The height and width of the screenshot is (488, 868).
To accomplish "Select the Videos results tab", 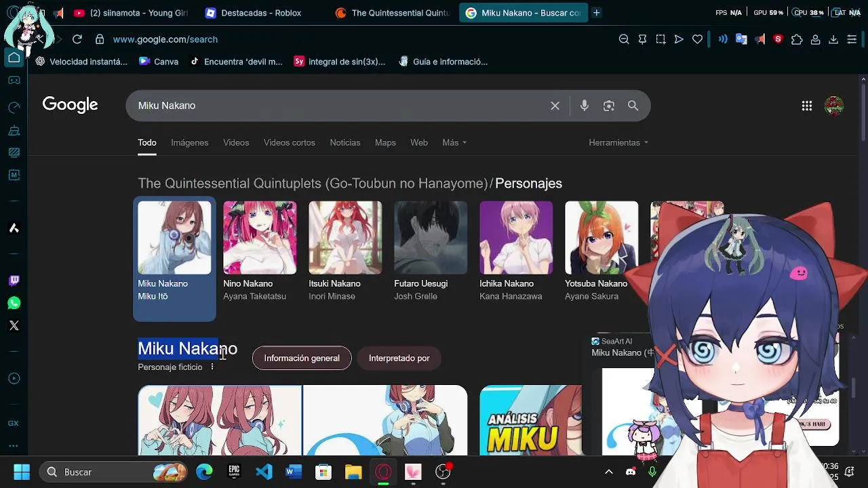I will [x=236, y=142].
